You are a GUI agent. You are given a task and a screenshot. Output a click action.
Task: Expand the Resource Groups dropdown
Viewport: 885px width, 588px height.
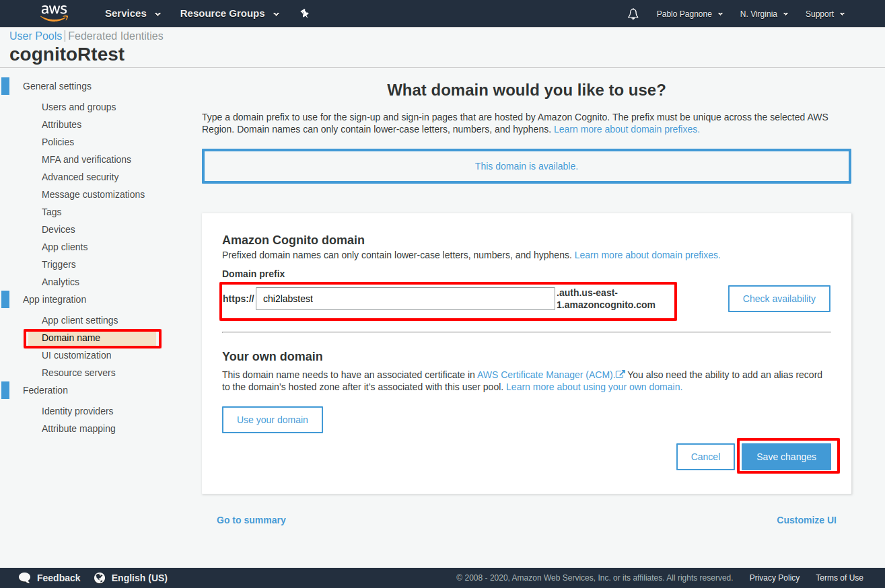click(227, 13)
